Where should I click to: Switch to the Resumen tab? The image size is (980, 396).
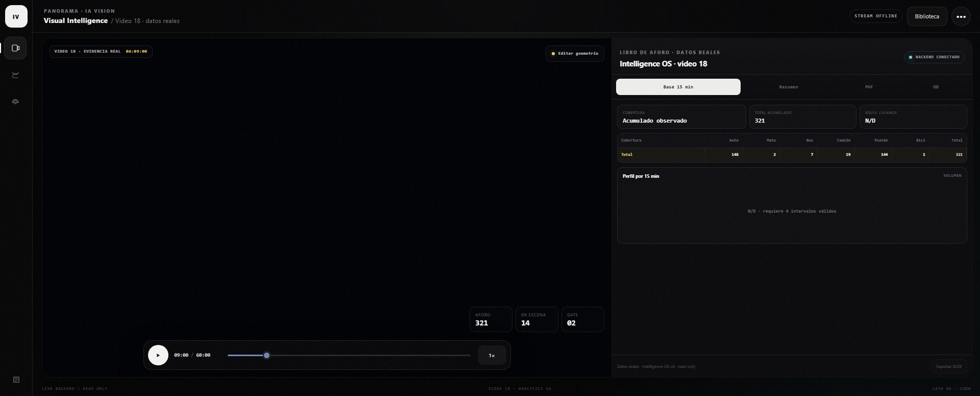pyautogui.click(x=788, y=87)
